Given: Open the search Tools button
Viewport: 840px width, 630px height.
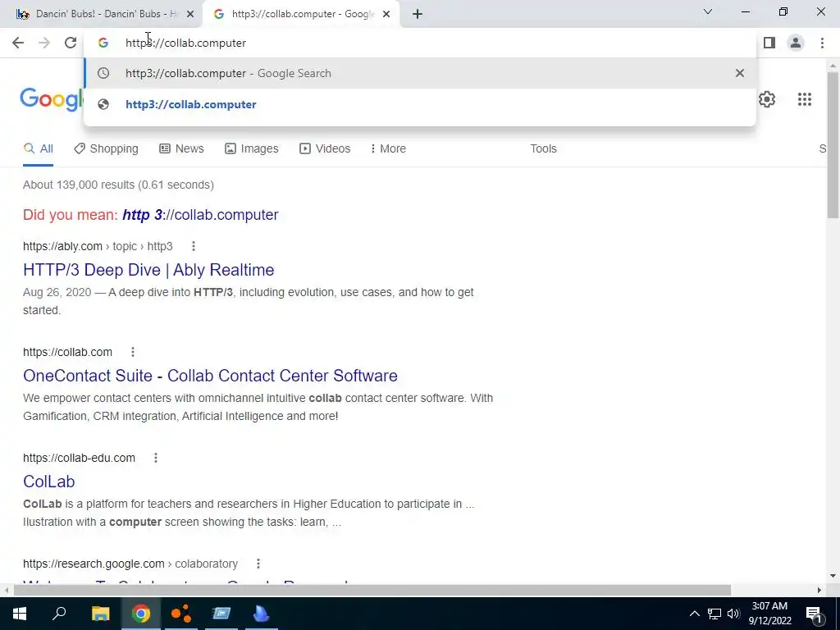Looking at the screenshot, I should point(543,149).
